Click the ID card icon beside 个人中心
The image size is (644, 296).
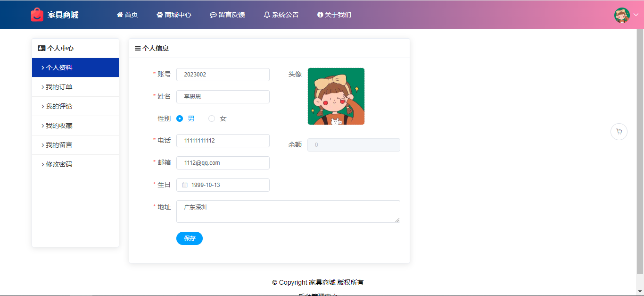pos(41,48)
